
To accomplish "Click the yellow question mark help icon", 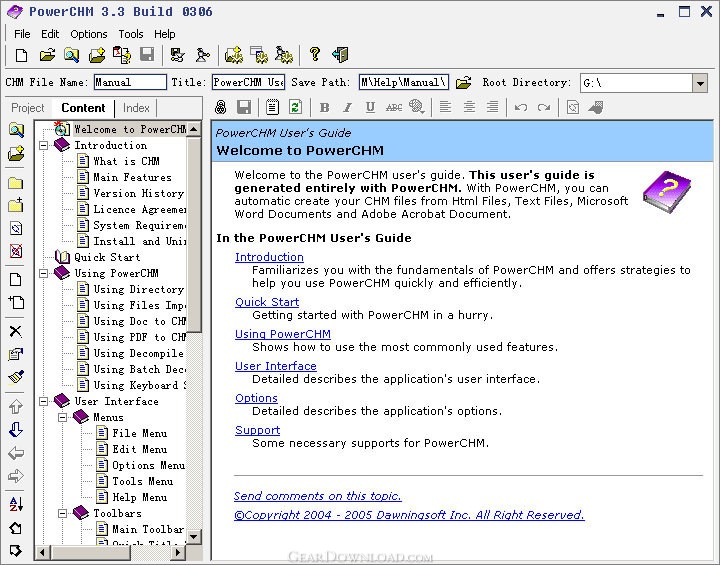I will click(315, 54).
